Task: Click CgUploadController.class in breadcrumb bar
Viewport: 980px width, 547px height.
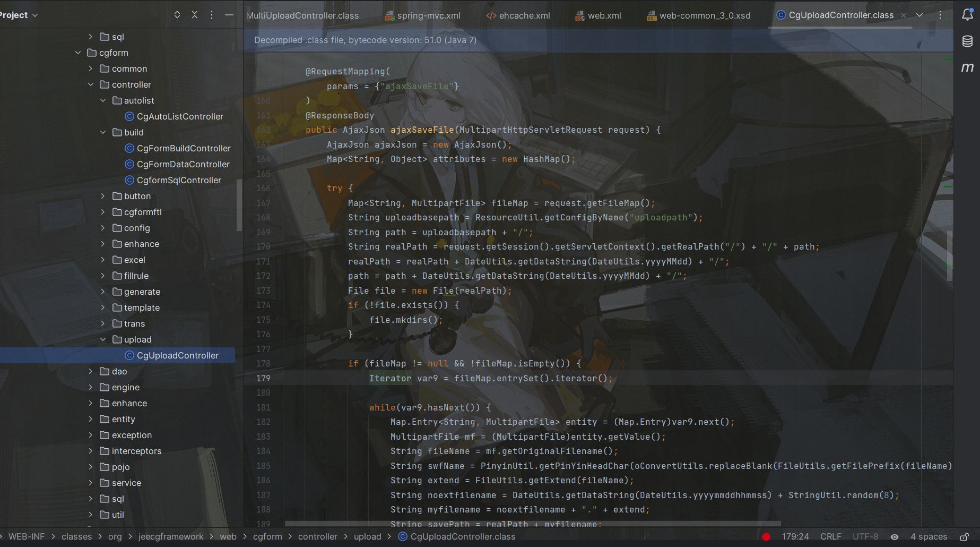Action: (x=457, y=537)
